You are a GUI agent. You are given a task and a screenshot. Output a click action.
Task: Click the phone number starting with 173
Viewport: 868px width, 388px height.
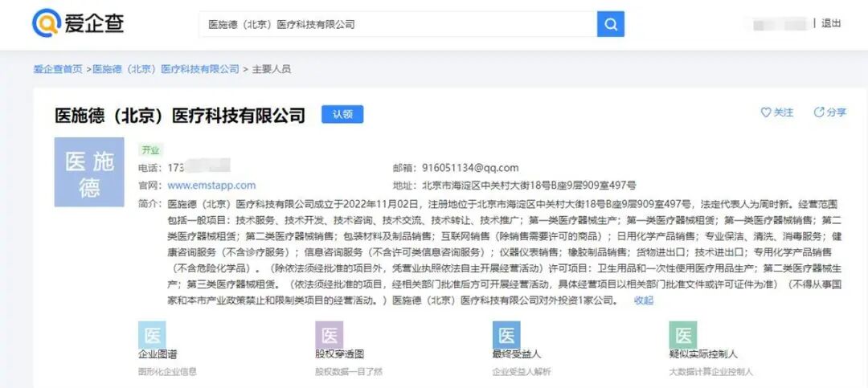pos(199,166)
